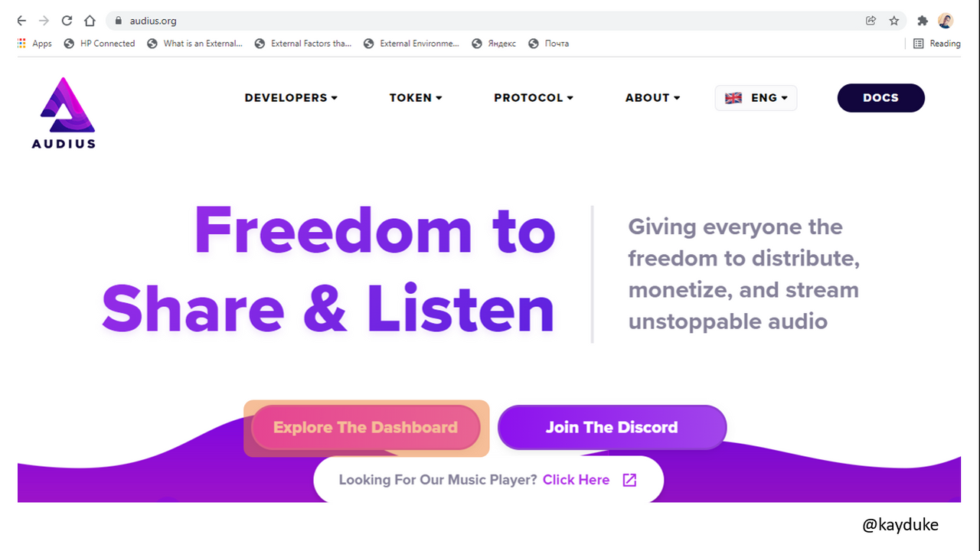Expand the TOKEN dropdown menu

416,98
